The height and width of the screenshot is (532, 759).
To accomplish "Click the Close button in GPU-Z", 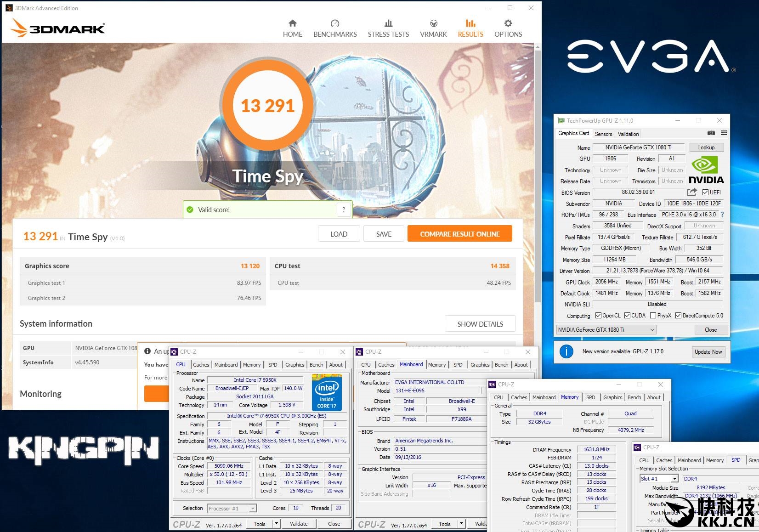I will click(x=711, y=330).
